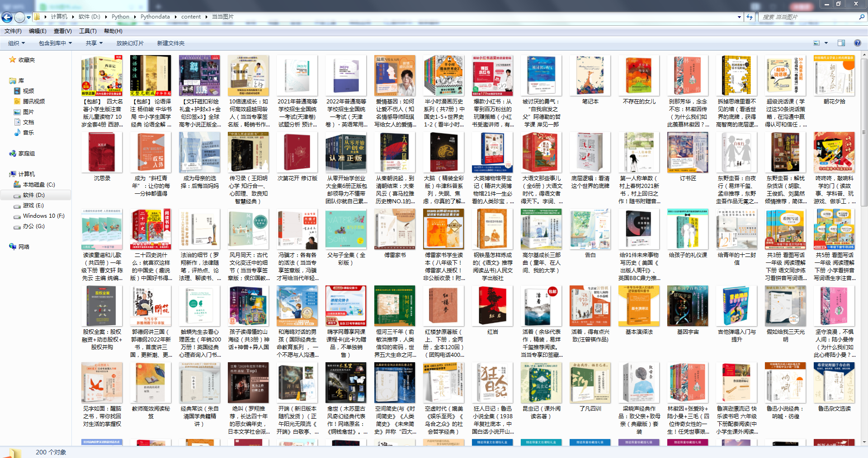This screenshot has width=868, height=458.
Task: Open the 包含到库中 dropdown
Action: click(x=55, y=43)
